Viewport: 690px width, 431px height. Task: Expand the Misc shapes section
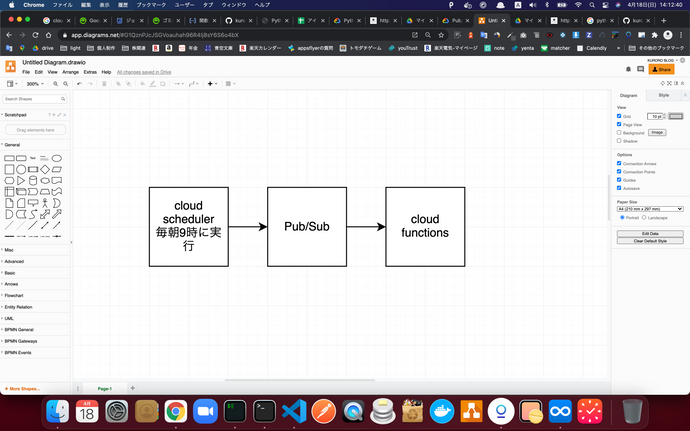pos(35,250)
